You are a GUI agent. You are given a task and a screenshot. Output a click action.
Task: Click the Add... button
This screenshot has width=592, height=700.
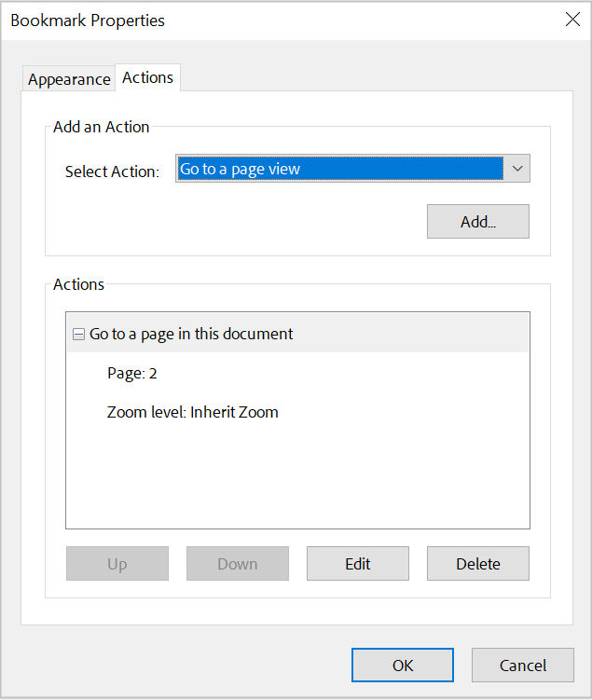pyautogui.click(x=477, y=222)
